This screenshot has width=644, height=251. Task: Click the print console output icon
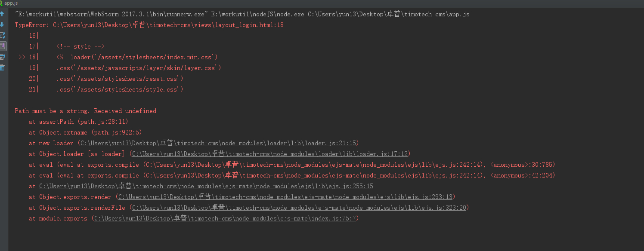[x=3, y=57]
